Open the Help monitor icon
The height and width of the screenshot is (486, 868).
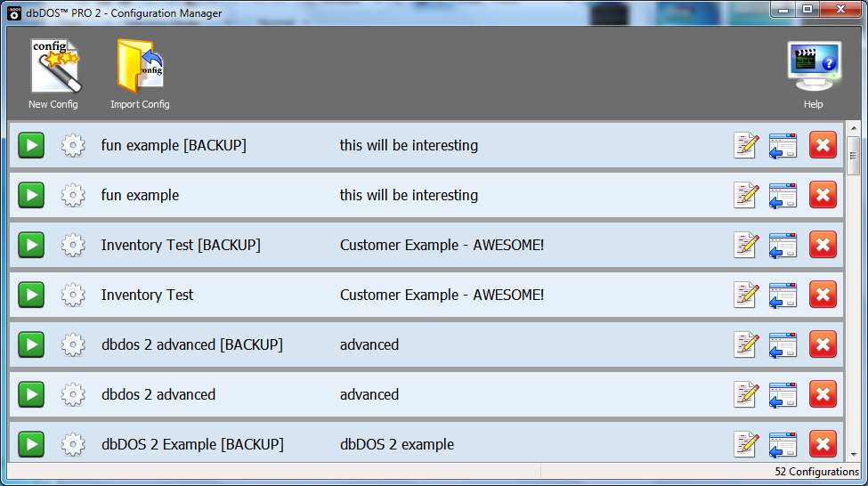click(814, 66)
